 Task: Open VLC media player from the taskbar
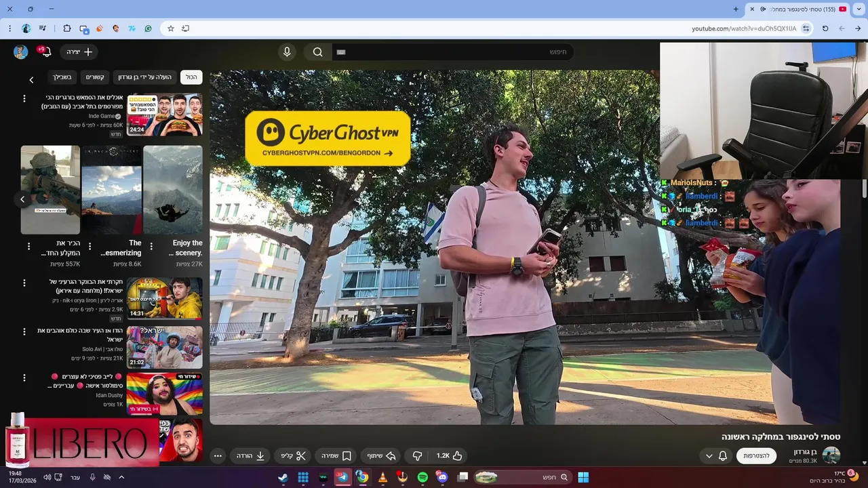click(x=382, y=477)
